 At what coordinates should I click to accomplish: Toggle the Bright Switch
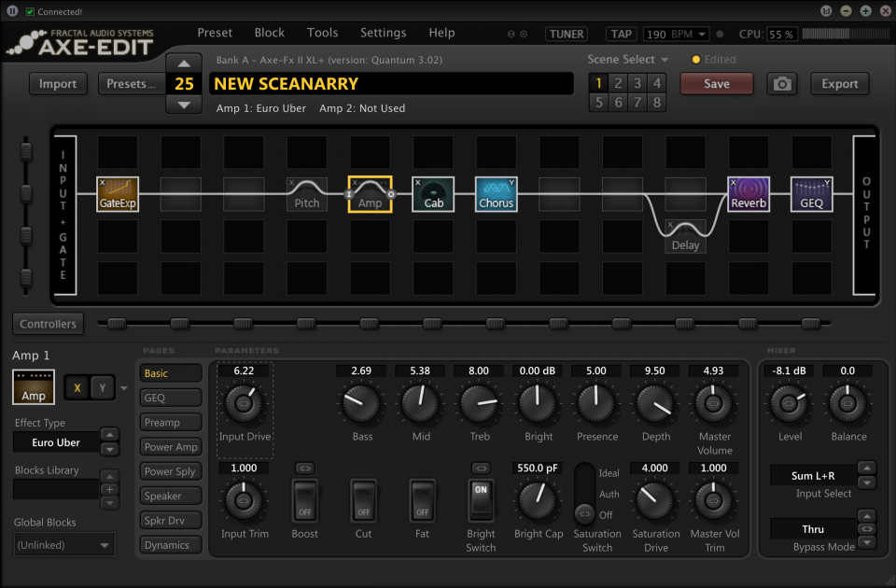point(481,500)
